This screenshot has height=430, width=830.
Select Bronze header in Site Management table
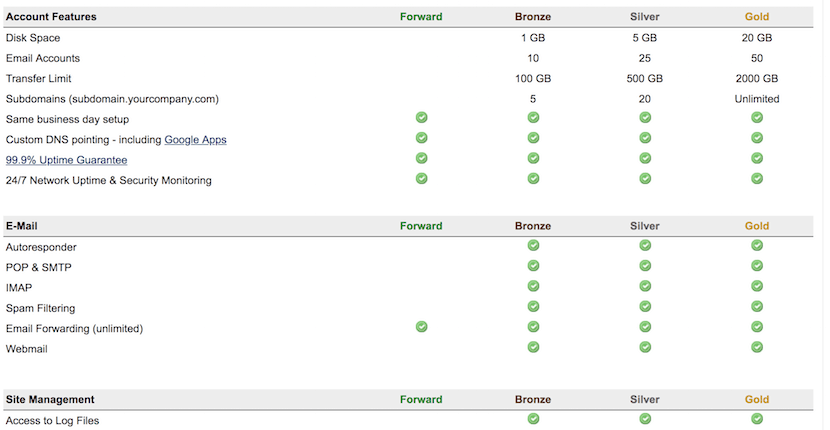point(533,399)
